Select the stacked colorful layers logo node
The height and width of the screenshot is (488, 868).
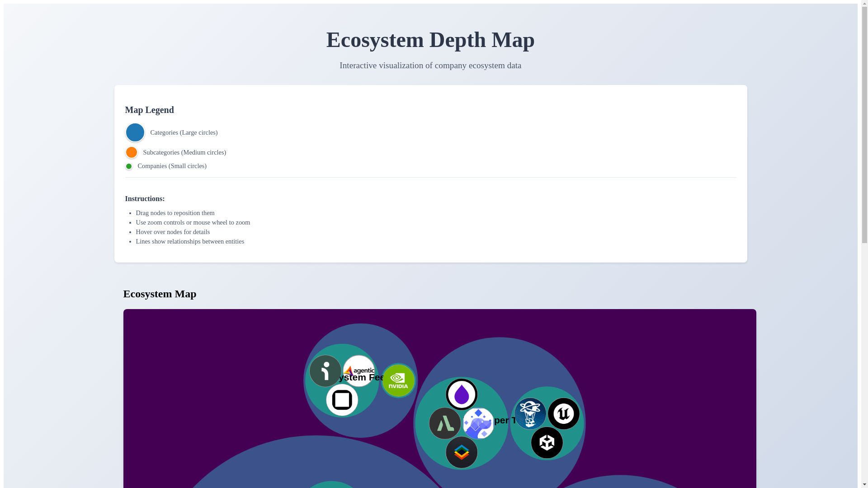point(462,452)
